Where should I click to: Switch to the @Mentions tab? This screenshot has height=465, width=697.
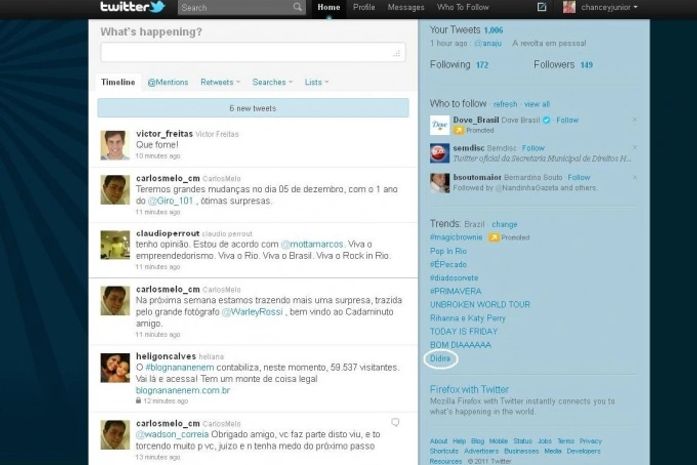pos(166,82)
